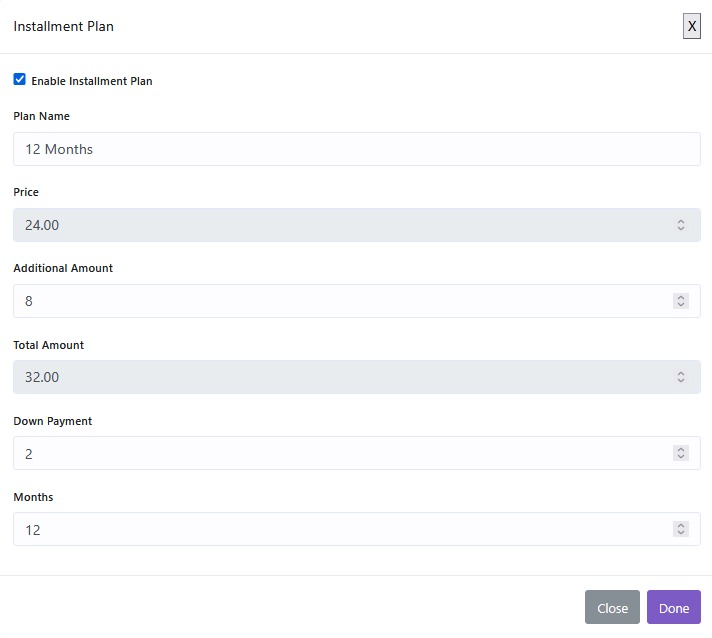Screen dimensions: 712x638
Task: Raise Months value with up arrow
Action: (680, 525)
